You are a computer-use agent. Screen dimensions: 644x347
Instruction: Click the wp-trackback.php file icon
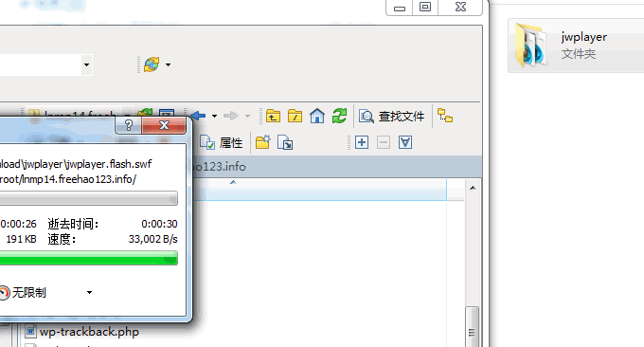(30, 331)
